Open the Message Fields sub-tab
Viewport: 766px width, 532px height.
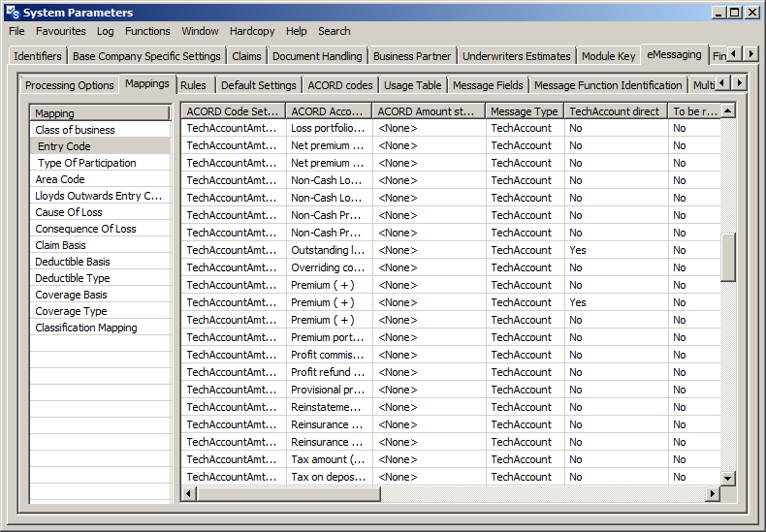tap(488, 85)
